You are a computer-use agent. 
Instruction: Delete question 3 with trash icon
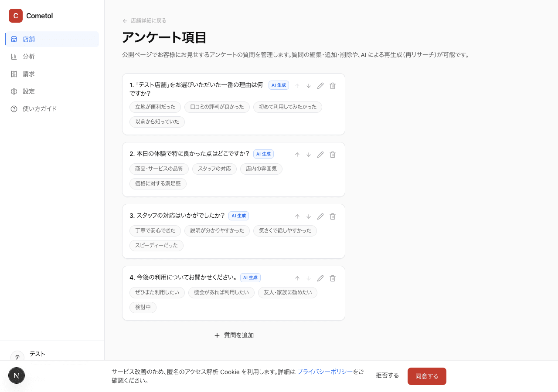pyautogui.click(x=333, y=216)
